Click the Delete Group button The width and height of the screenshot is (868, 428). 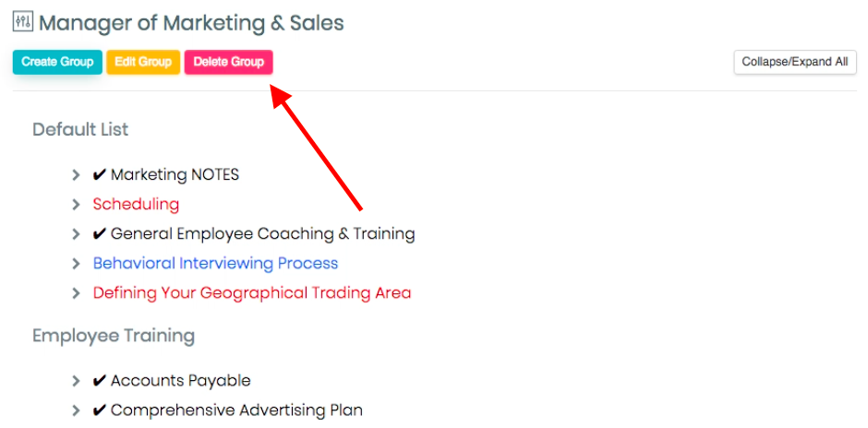(x=229, y=62)
